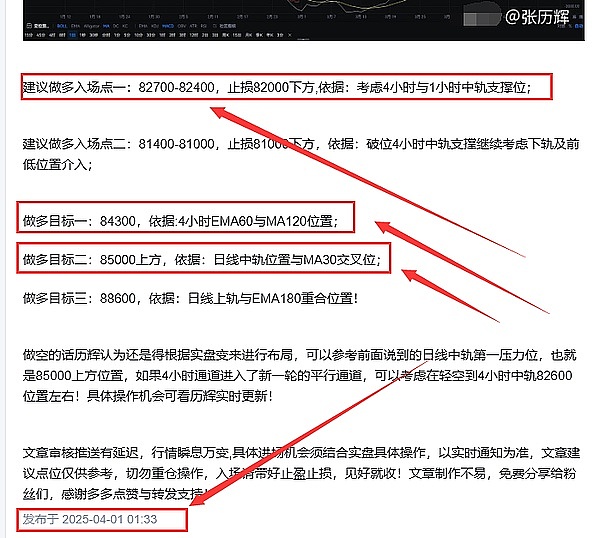Viewport: 600px width, 538px height.
Task: Enable the RSI indicator
Action: tap(203, 25)
